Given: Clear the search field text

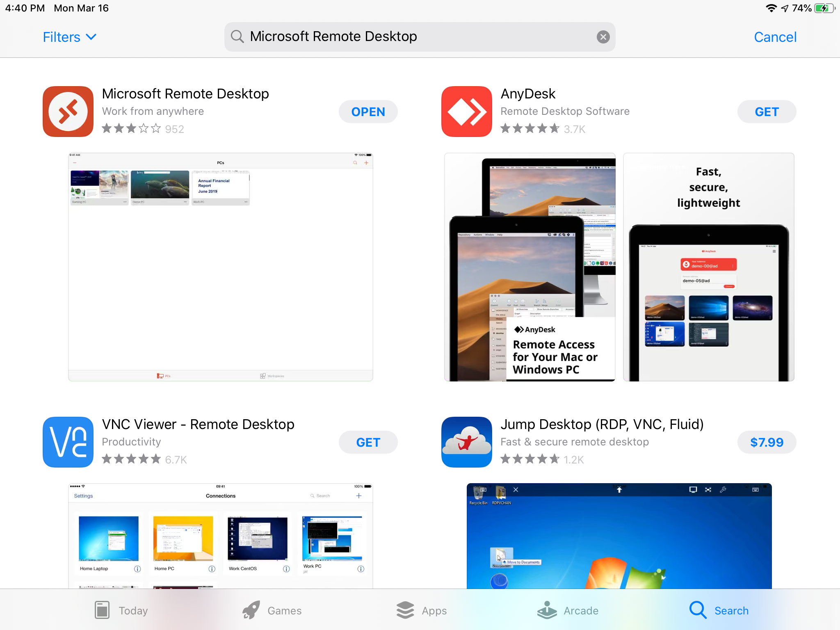Looking at the screenshot, I should tap(603, 37).
